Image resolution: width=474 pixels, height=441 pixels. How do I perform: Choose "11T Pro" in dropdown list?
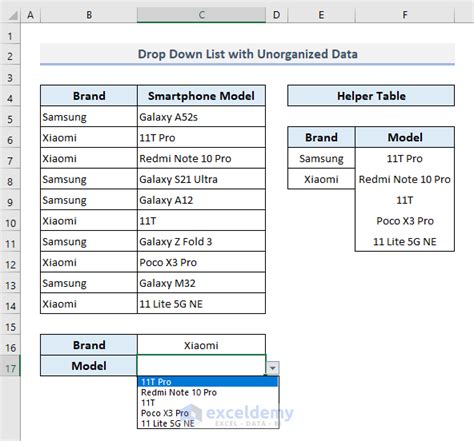(x=208, y=382)
